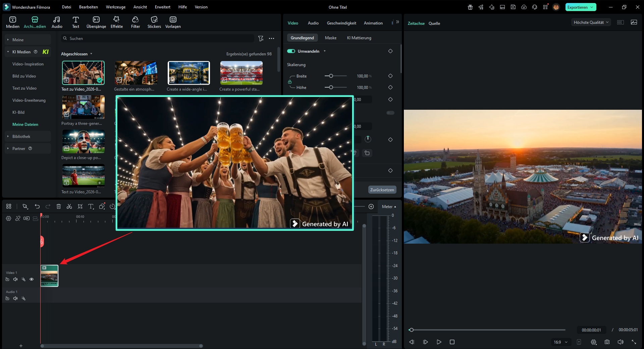The width and height of the screenshot is (644, 349).
Task: Open the filter icon next to search
Action: click(261, 39)
